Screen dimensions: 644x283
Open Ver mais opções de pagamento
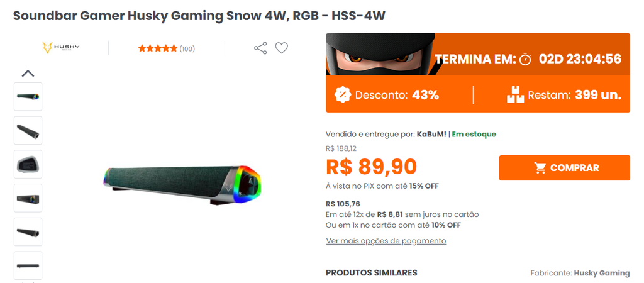(386, 241)
